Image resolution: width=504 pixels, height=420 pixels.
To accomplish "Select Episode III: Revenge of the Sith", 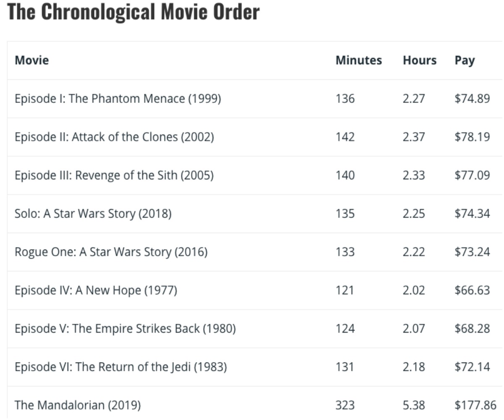I will [x=114, y=176].
